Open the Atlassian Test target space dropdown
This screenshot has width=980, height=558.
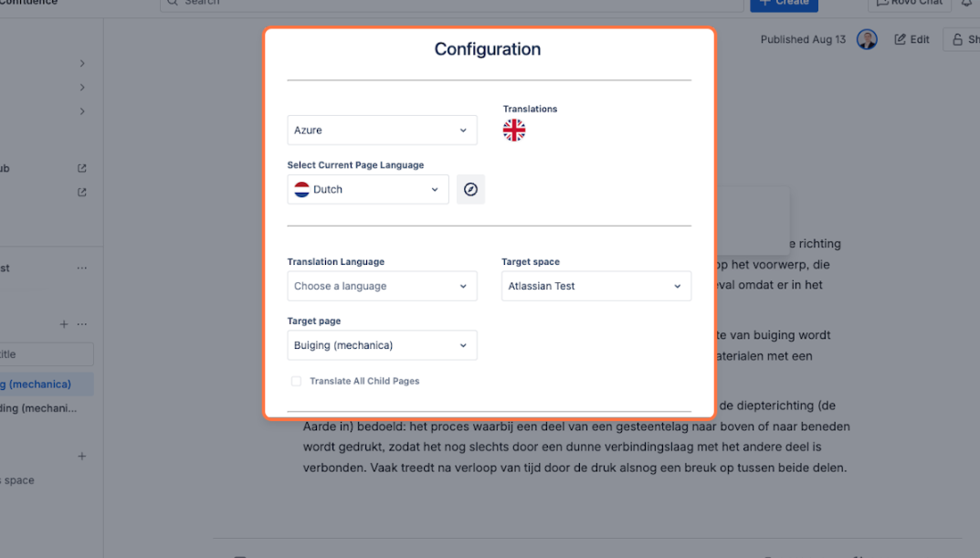596,286
